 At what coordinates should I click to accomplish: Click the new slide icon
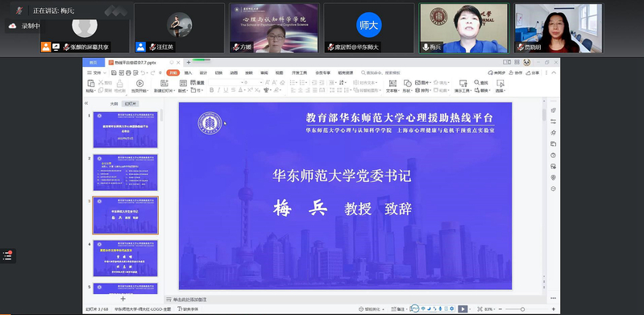164,83
